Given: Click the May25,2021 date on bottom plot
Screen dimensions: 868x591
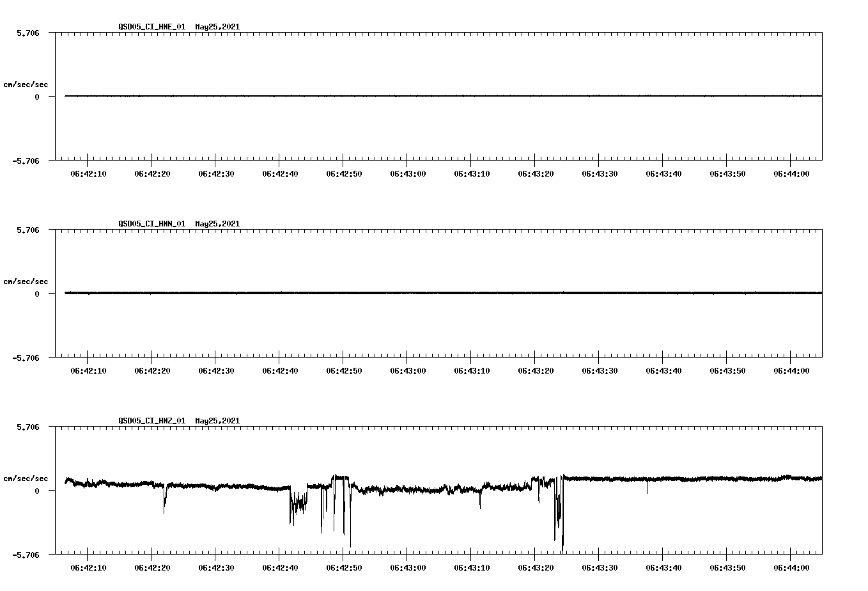Looking at the screenshot, I should 216,421.
